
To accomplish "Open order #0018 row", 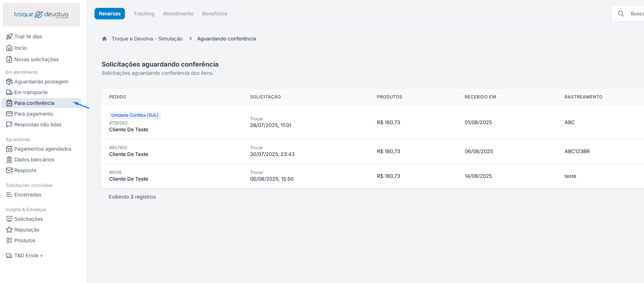I will 372,176.
